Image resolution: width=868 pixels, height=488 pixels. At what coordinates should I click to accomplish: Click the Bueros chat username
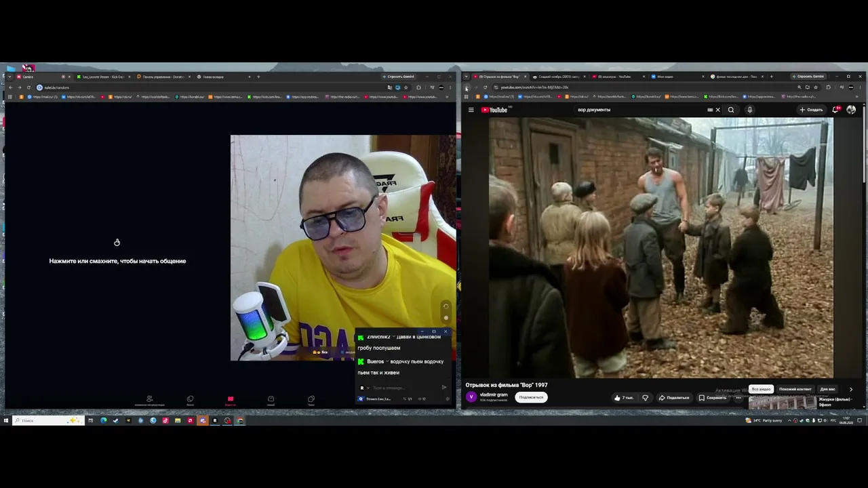click(x=375, y=362)
